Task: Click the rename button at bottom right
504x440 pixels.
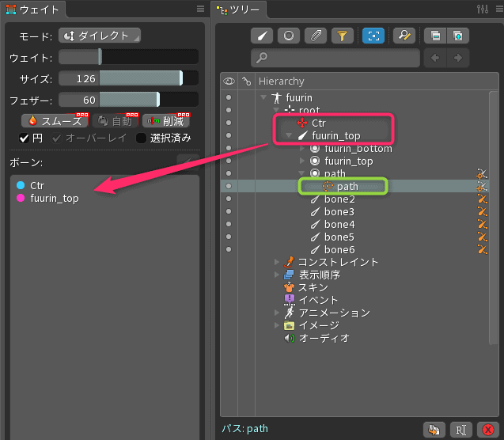Action: 460,429
